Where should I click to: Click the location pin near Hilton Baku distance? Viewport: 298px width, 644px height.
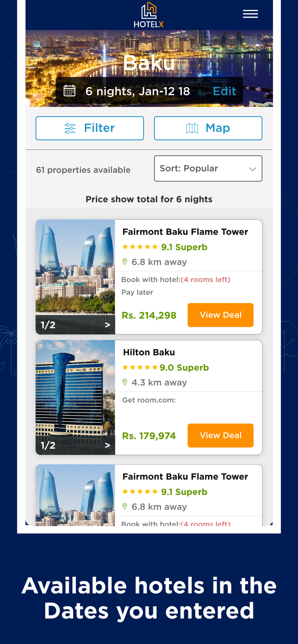click(125, 381)
